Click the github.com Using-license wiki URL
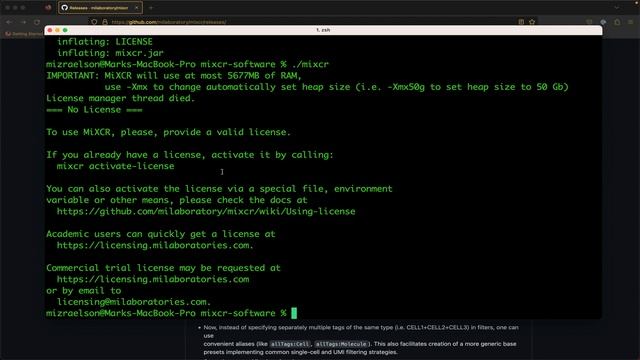Viewport: 640px width, 360px height. click(206, 211)
